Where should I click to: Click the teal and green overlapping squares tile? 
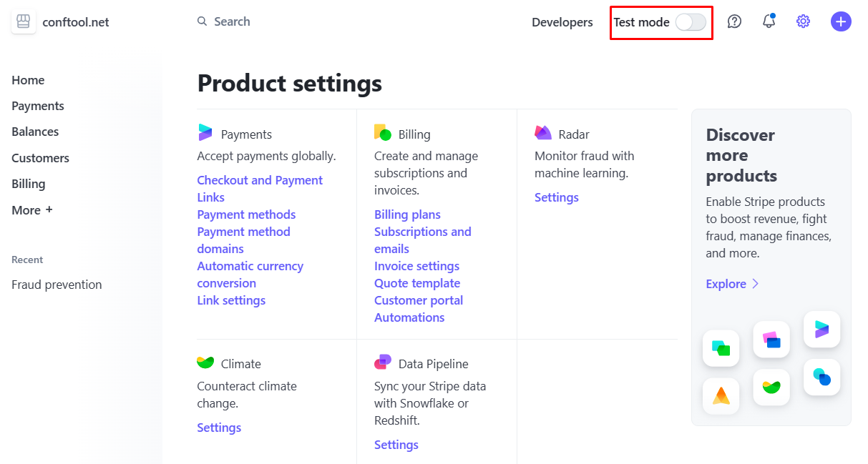coord(721,348)
